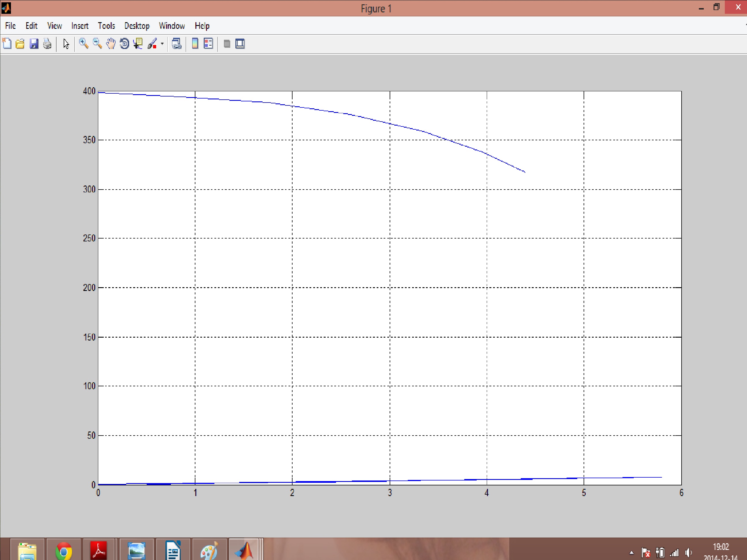The width and height of the screenshot is (747, 560).
Task: Save the figure with floppy disk icon
Action: point(34,44)
